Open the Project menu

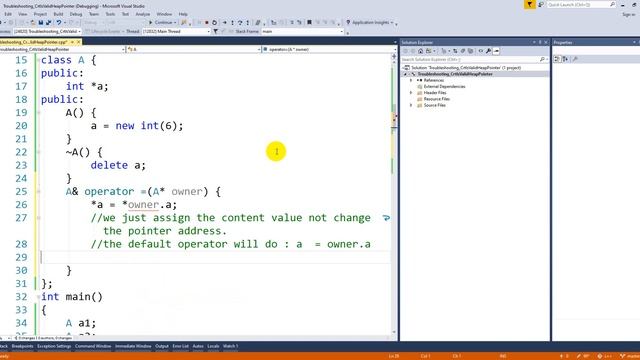(x=40, y=14)
